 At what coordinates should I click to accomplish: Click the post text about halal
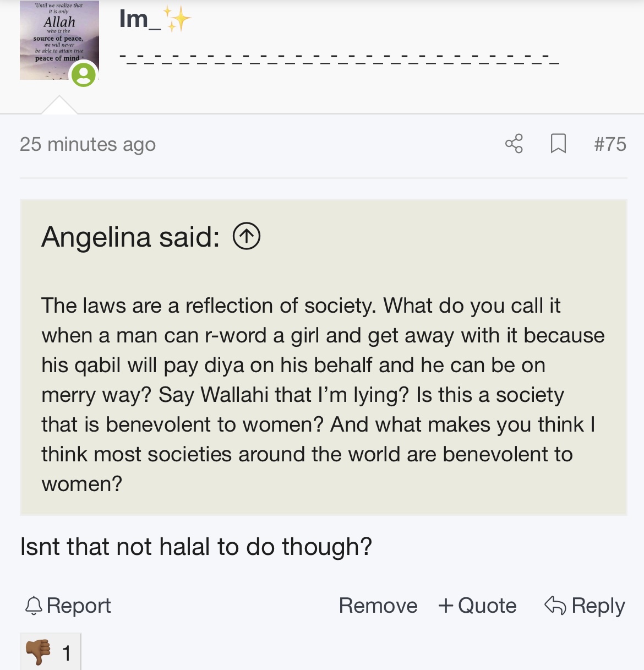[196, 547]
